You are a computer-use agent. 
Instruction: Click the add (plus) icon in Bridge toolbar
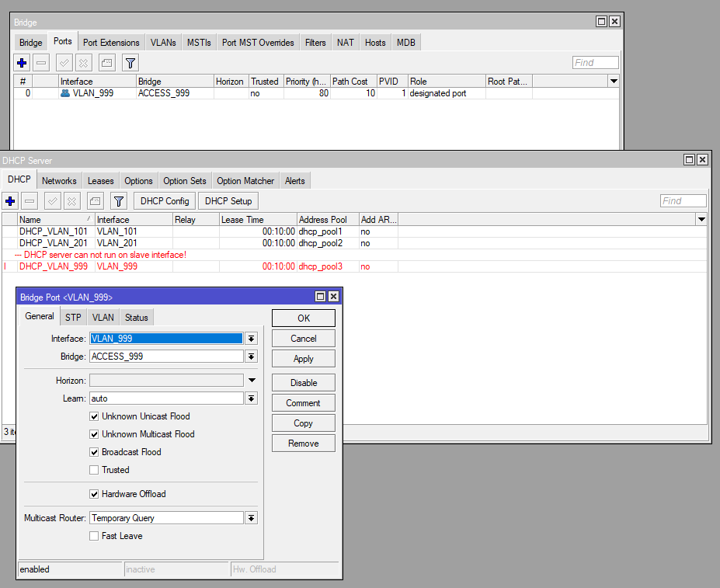tap(22, 63)
